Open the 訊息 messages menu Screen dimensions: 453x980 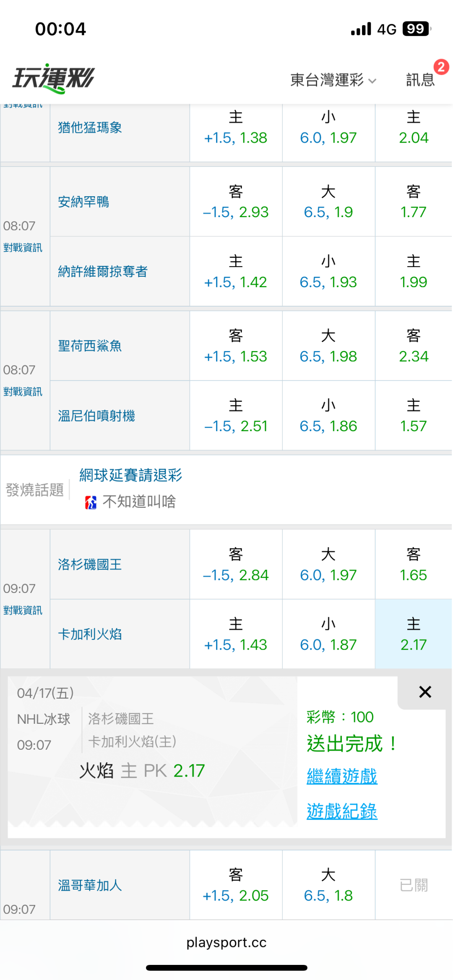click(420, 80)
